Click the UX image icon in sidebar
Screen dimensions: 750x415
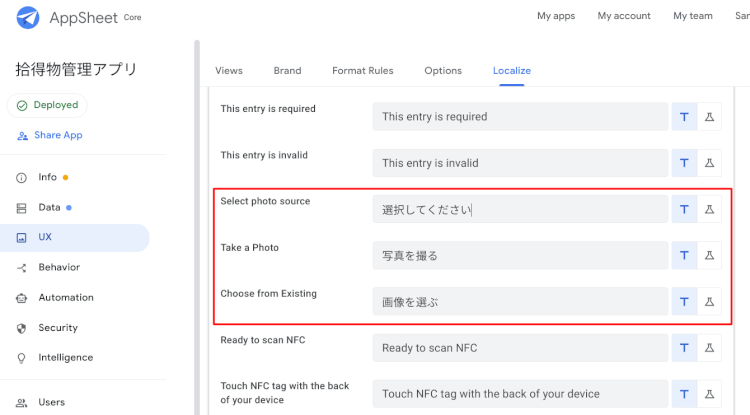click(x=22, y=238)
